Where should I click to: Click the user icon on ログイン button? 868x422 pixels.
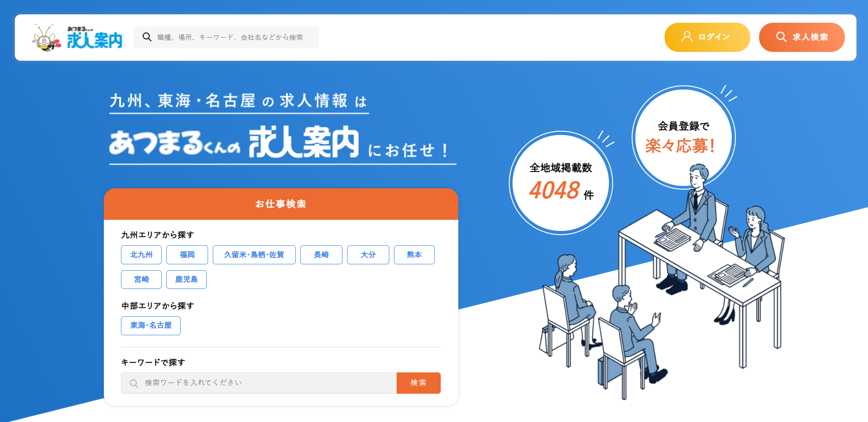pos(687,37)
